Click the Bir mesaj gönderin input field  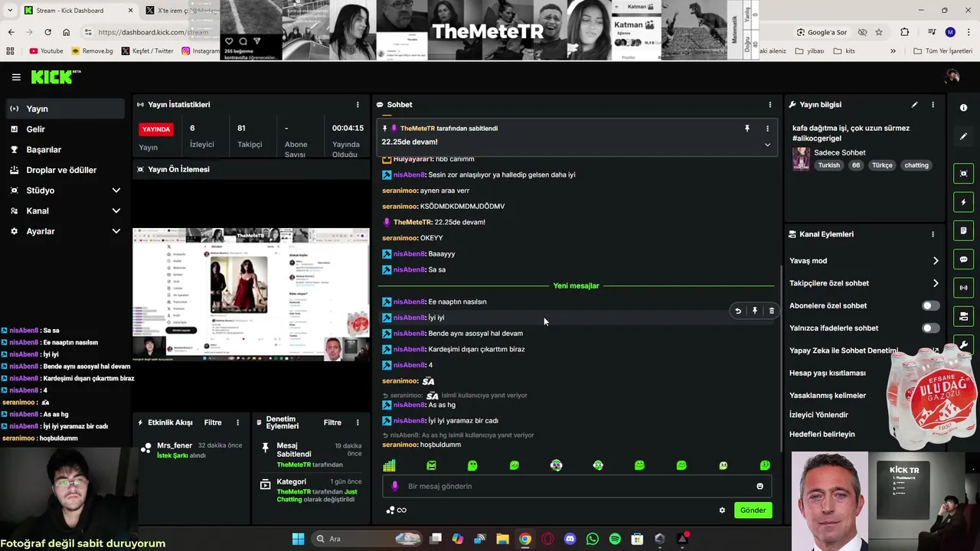(576, 486)
